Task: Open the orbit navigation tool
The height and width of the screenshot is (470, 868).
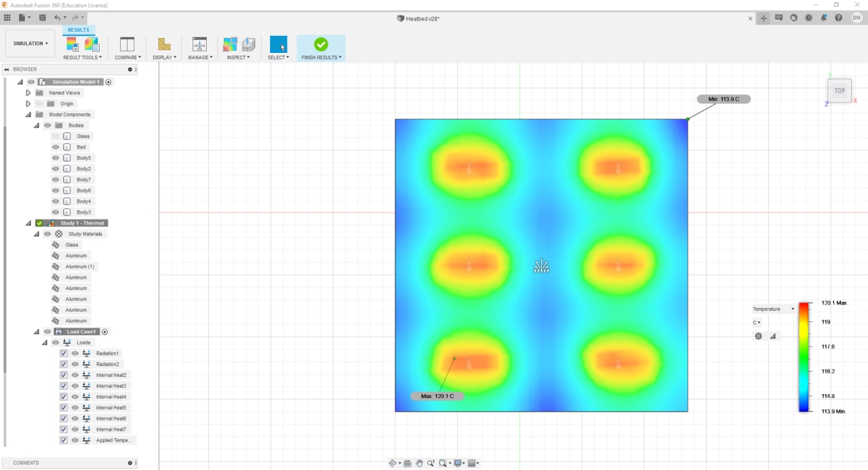Action: [393, 463]
